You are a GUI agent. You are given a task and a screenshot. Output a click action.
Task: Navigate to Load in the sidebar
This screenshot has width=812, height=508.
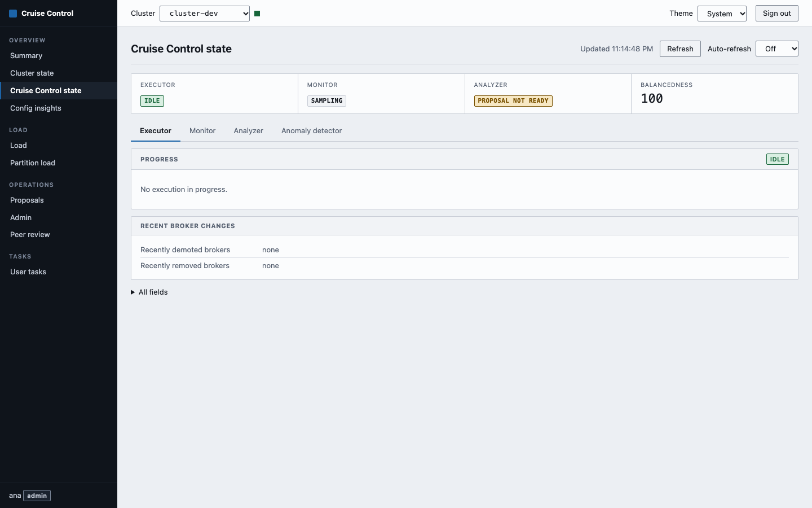click(59, 146)
